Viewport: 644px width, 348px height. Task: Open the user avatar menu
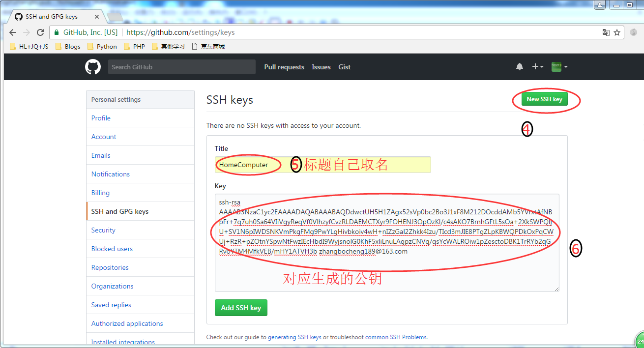point(559,67)
